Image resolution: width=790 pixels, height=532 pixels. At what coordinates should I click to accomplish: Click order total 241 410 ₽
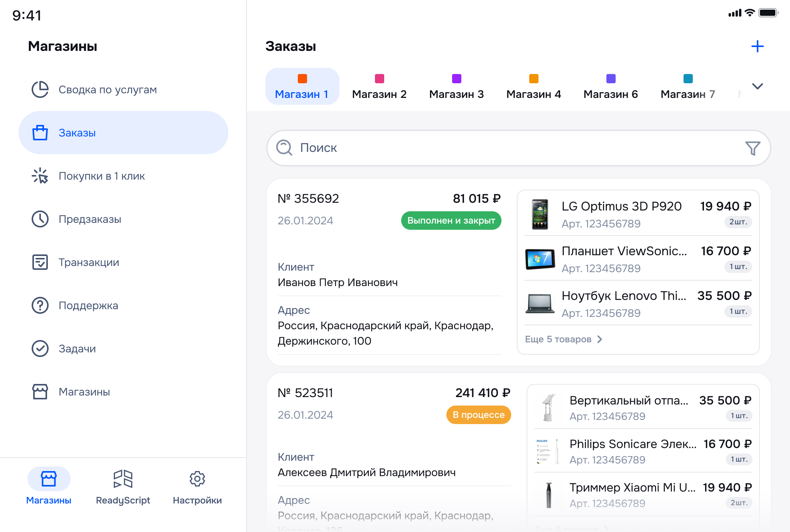(x=483, y=393)
